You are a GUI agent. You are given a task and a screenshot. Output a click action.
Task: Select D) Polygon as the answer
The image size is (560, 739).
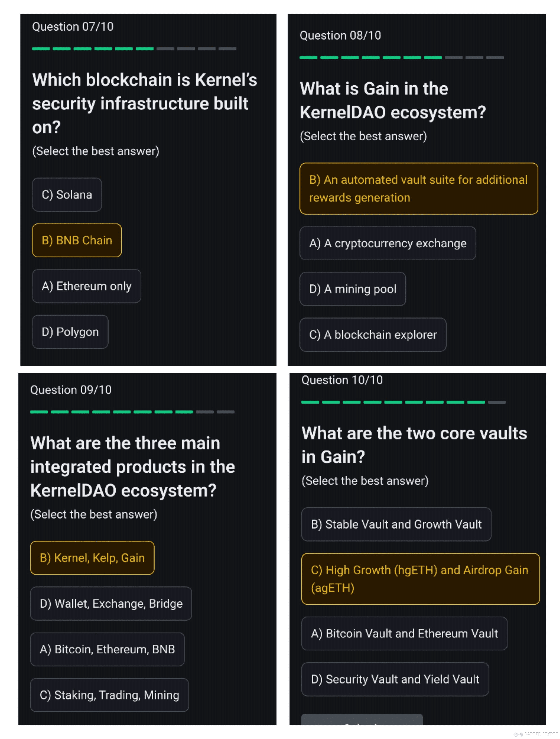tap(70, 332)
